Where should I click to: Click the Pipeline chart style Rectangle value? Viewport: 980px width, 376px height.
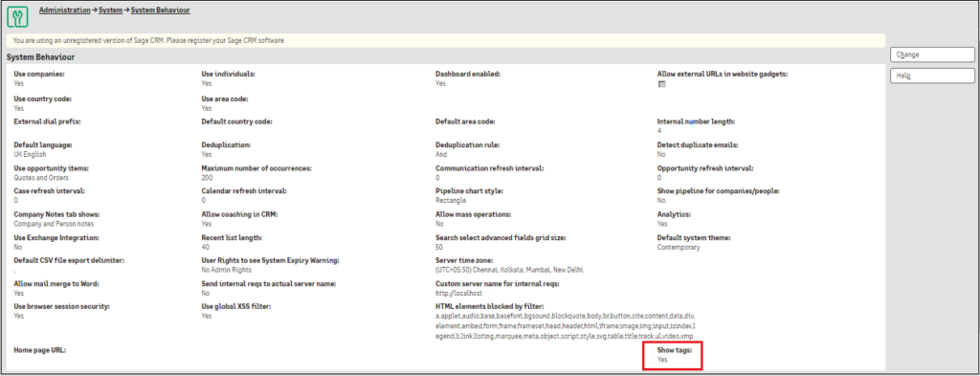[451, 201]
